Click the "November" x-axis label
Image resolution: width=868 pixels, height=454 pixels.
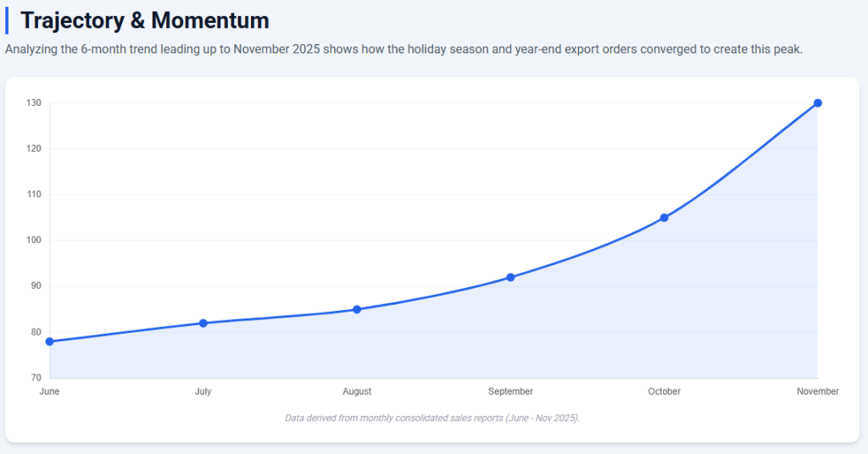817,391
